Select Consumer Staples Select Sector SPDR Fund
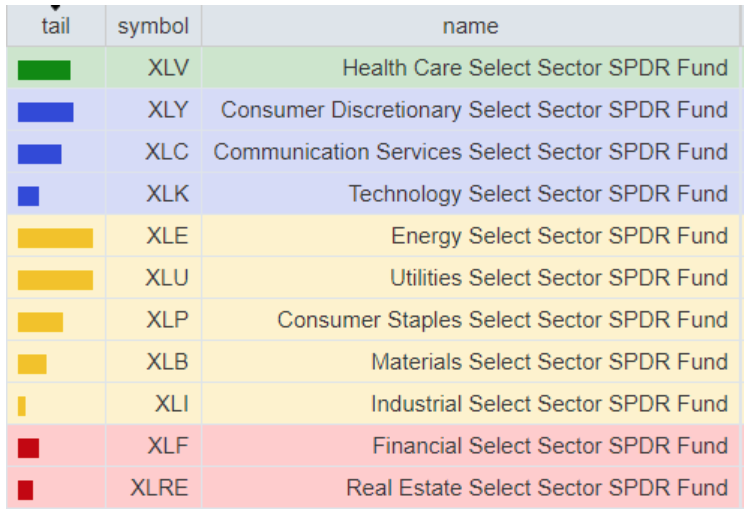Screen dimensions: 744x512 click(x=502, y=320)
